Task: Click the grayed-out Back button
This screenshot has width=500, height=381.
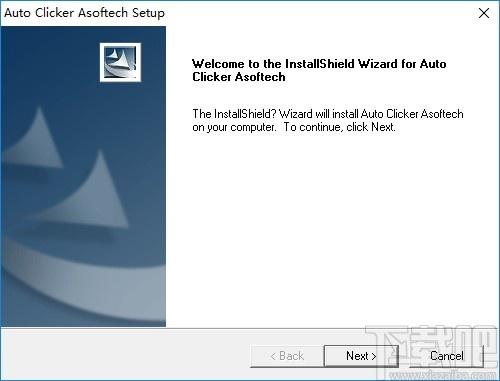Action: (287, 356)
